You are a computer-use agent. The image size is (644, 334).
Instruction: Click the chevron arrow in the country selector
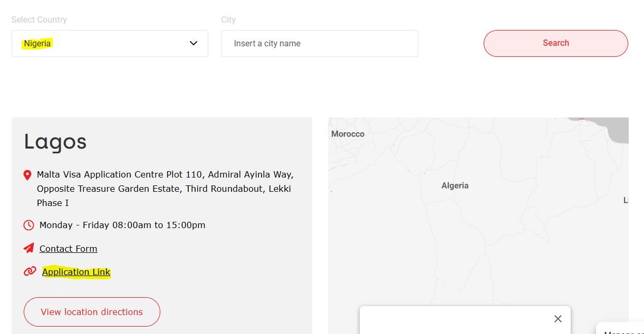click(x=193, y=43)
